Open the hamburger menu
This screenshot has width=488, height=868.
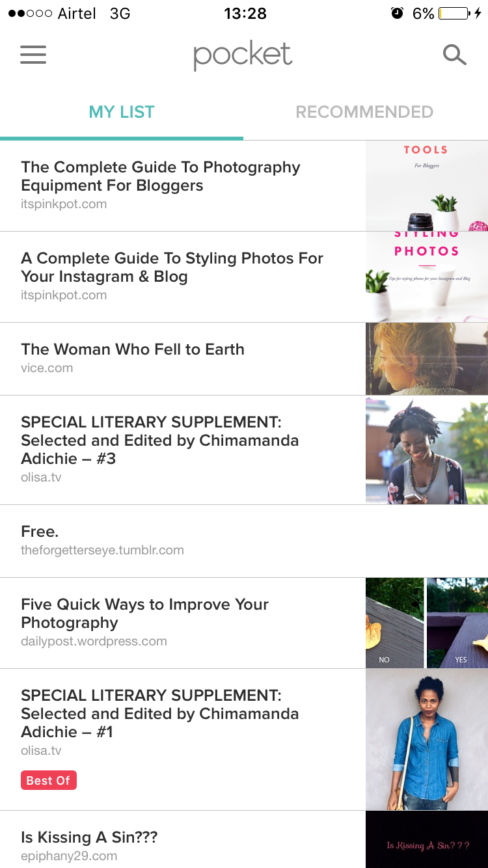[33, 55]
